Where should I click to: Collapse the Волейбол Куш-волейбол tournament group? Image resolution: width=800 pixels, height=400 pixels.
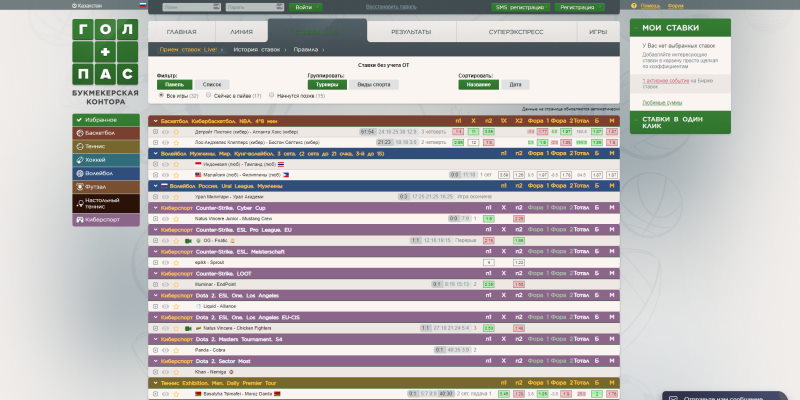pyautogui.click(x=156, y=154)
